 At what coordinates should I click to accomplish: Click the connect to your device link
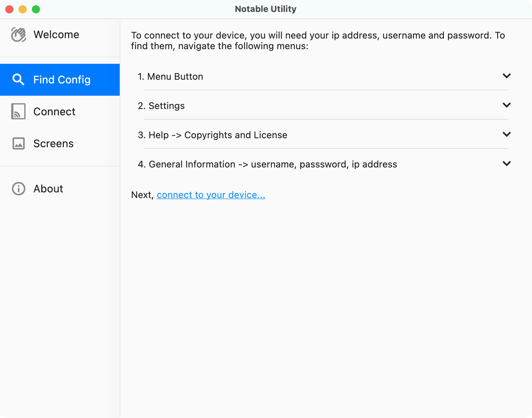211,195
